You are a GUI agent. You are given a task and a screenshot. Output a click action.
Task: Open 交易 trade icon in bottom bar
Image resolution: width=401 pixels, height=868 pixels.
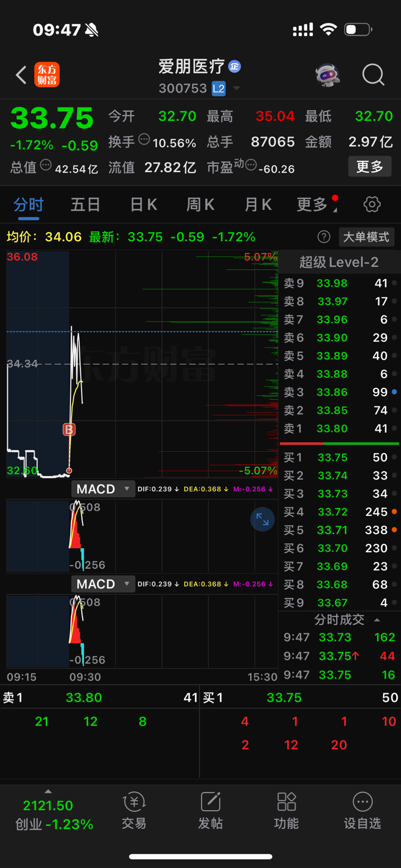tap(134, 811)
